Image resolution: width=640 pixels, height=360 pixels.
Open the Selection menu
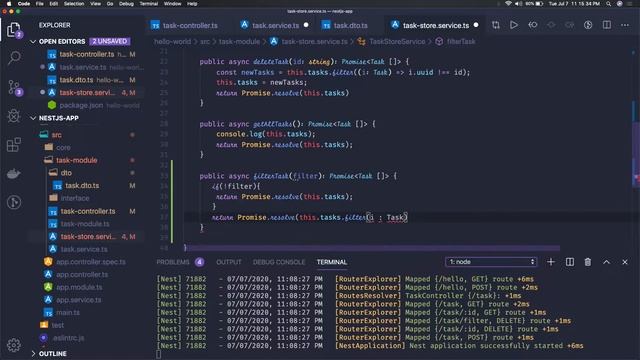coord(74,4)
